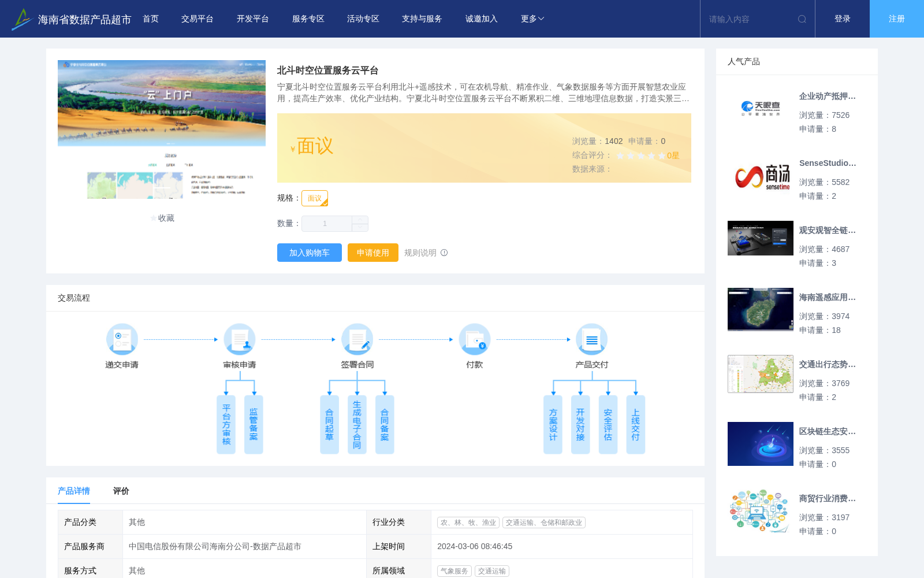924x578 pixels.
Task: Click the 签署合同 step icon
Action: click(357, 339)
